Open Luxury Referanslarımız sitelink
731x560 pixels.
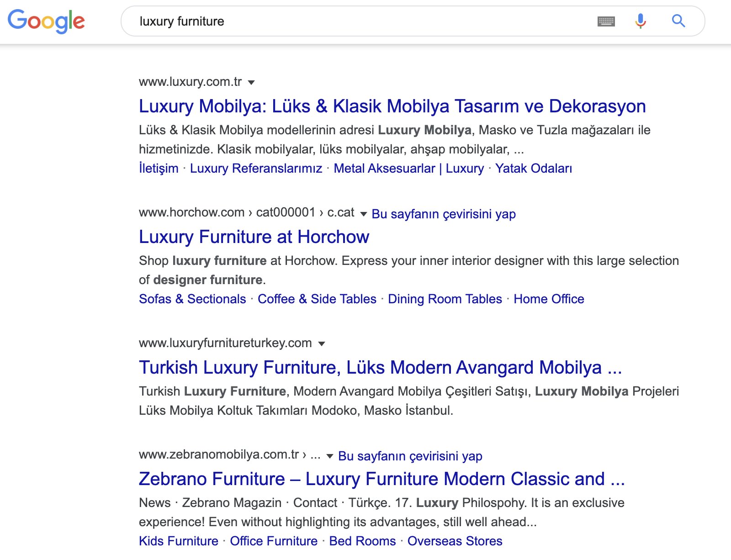[x=256, y=168]
